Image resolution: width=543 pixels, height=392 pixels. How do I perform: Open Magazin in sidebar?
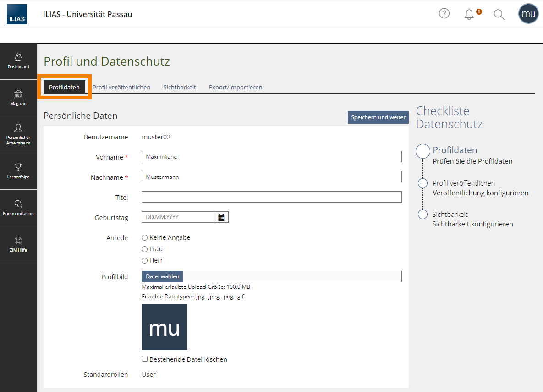coord(18,98)
